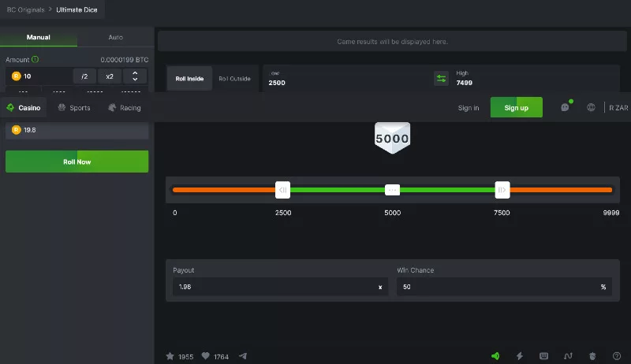
Task: Select Roll Inside mode
Action: coord(189,78)
